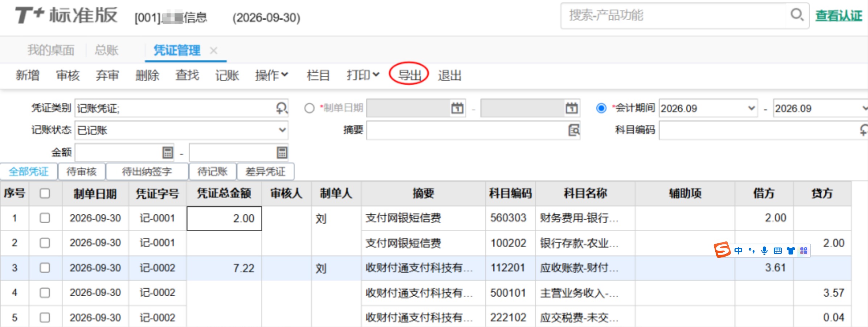Open voucher type lookup icon
The image size is (868, 327).
[282, 108]
